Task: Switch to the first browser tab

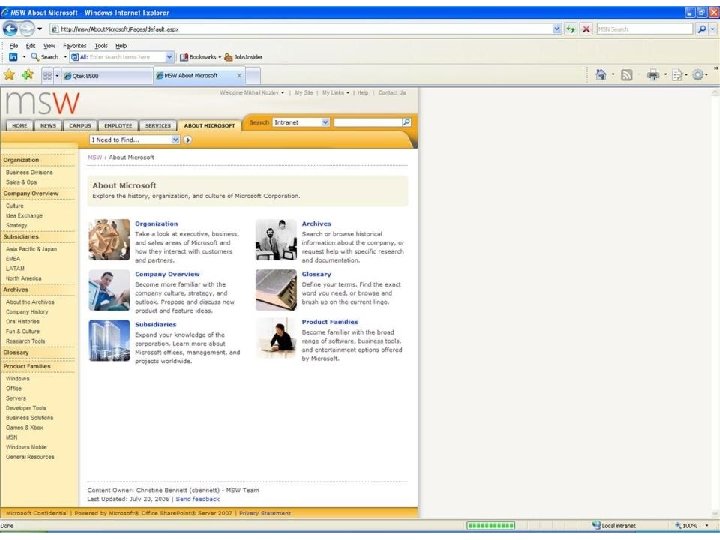Action: click(x=107, y=76)
